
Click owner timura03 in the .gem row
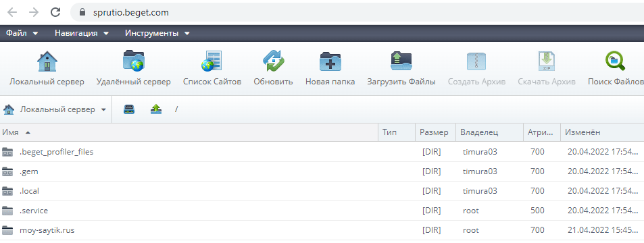[x=480, y=171]
